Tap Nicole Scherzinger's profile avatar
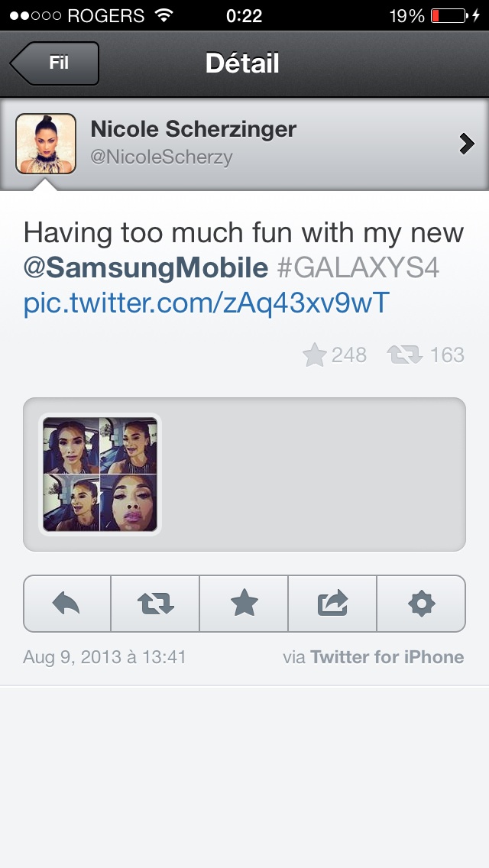The width and height of the screenshot is (489, 868). point(45,144)
